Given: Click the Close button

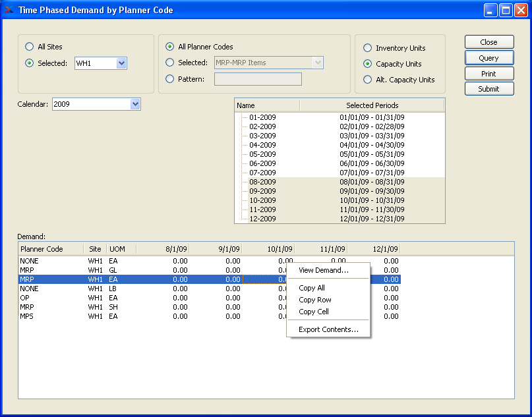Looking at the screenshot, I should [x=488, y=42].
